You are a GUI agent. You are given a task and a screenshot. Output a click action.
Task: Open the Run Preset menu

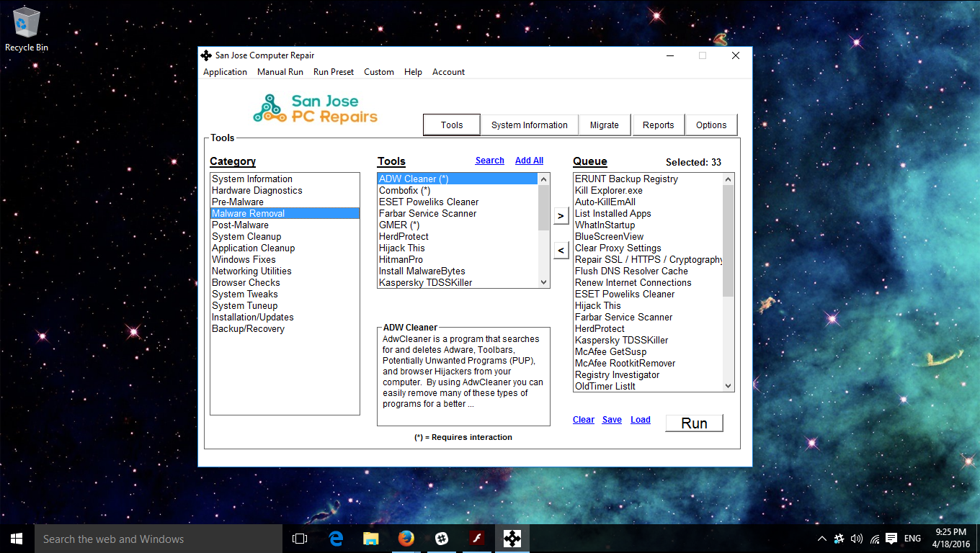coord(334,72)
